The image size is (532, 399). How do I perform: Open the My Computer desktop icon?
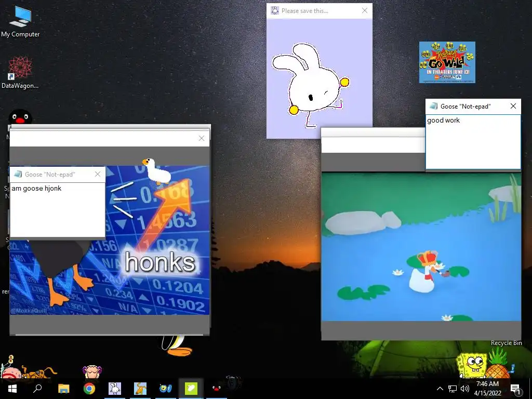20,22
